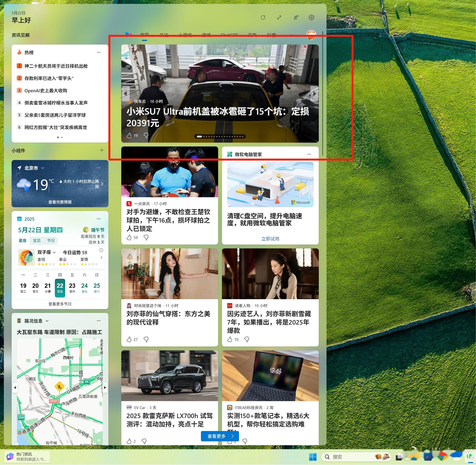
Task: Like the 刘亦菲的仙气穿搭 article
Action: (x=129, y=339)
